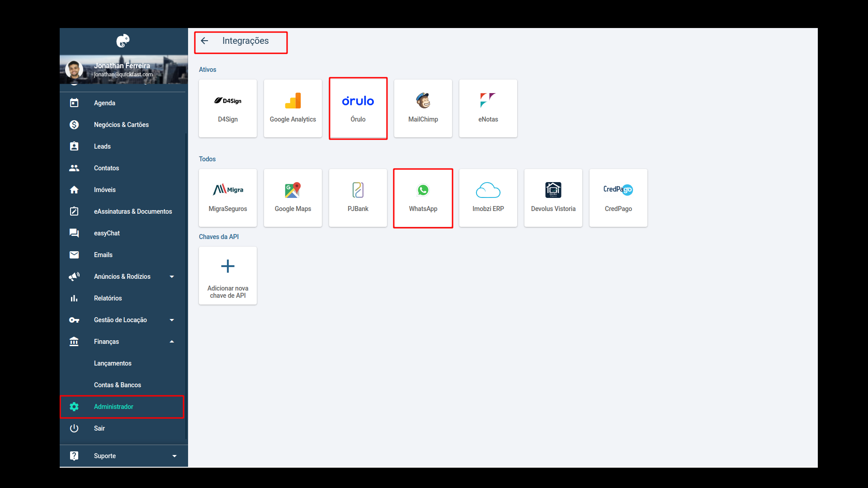Expand the Gestão de Locação arrow
This screenshot has width=868, height=488.
point(172,320)
